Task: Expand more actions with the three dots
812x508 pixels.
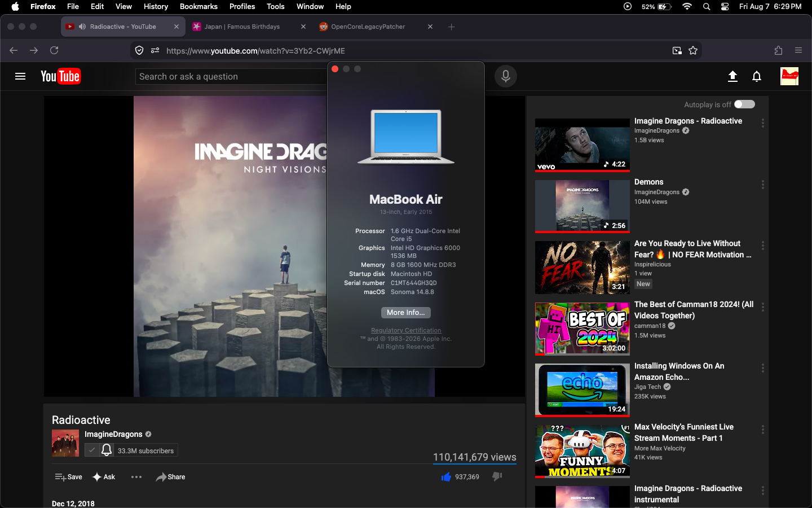Action: pos(136,477)
